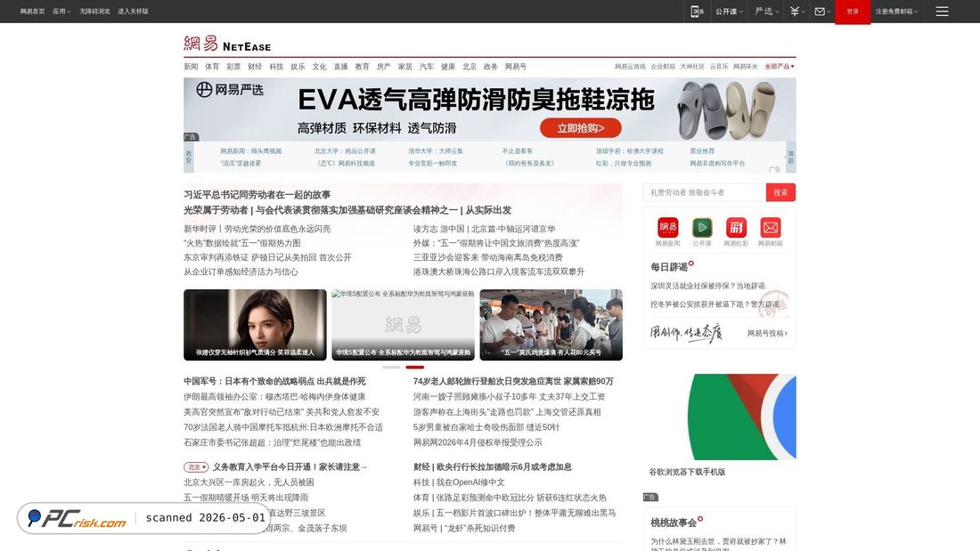
Task: Click the 无障碍浏览 link
Action: (x=94, y=12)
